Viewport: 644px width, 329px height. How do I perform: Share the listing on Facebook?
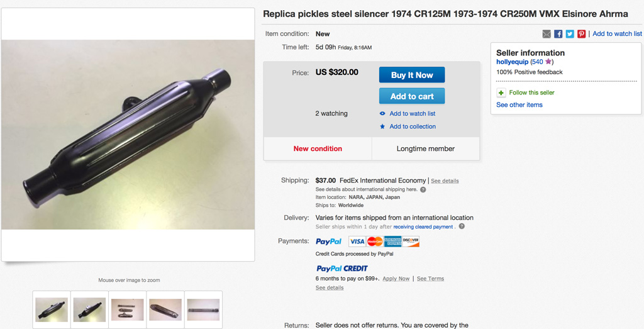coord(558,34)
